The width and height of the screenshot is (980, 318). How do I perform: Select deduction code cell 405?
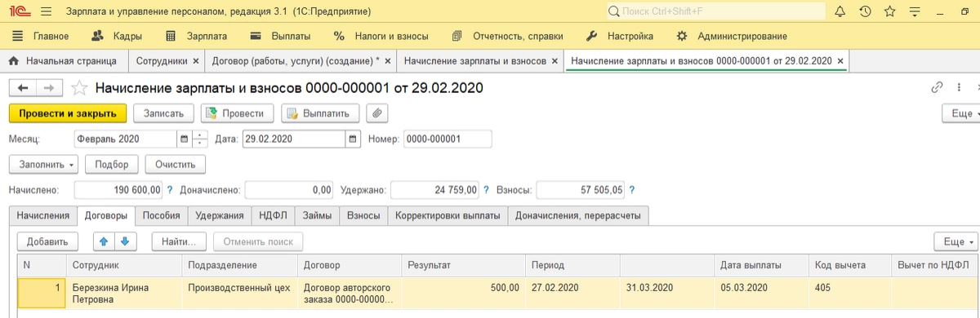(849, 294)
